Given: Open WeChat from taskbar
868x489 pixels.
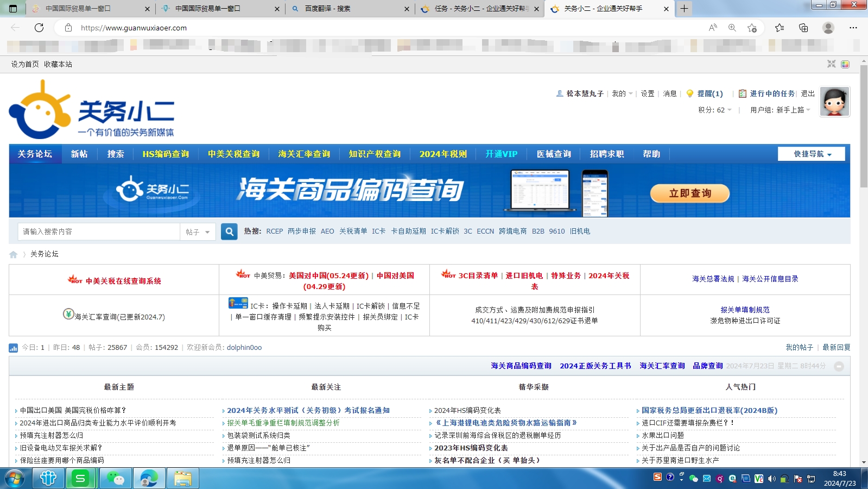Looking at the screenshot, I should point(115,479).
